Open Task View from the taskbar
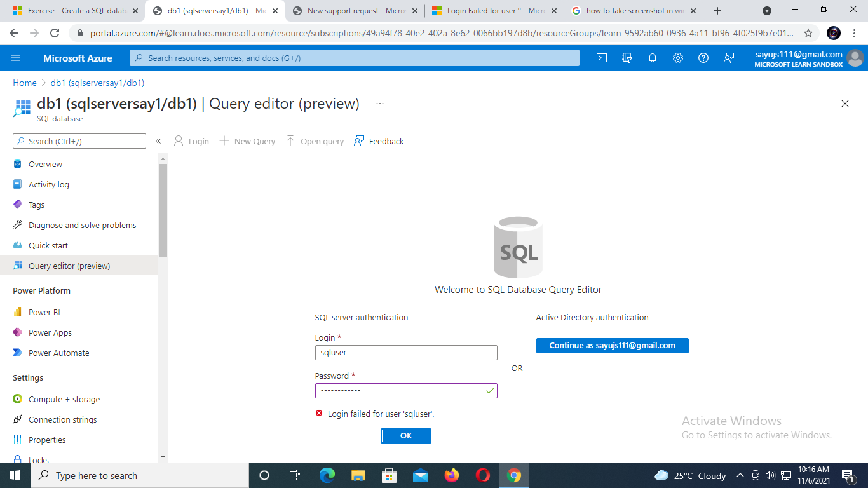 (295, 475)
